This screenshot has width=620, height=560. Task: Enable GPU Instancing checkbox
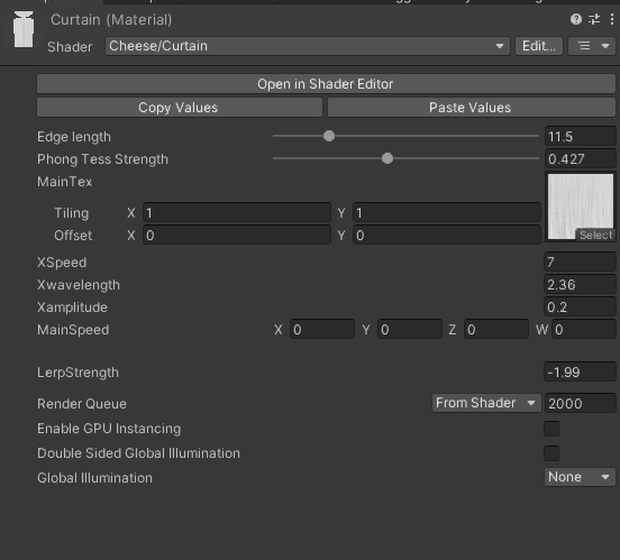click(551, 428)
